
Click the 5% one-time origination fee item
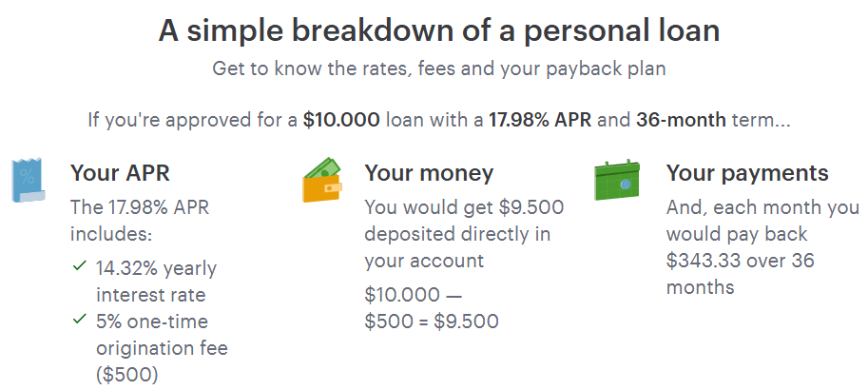click(162, 347)
